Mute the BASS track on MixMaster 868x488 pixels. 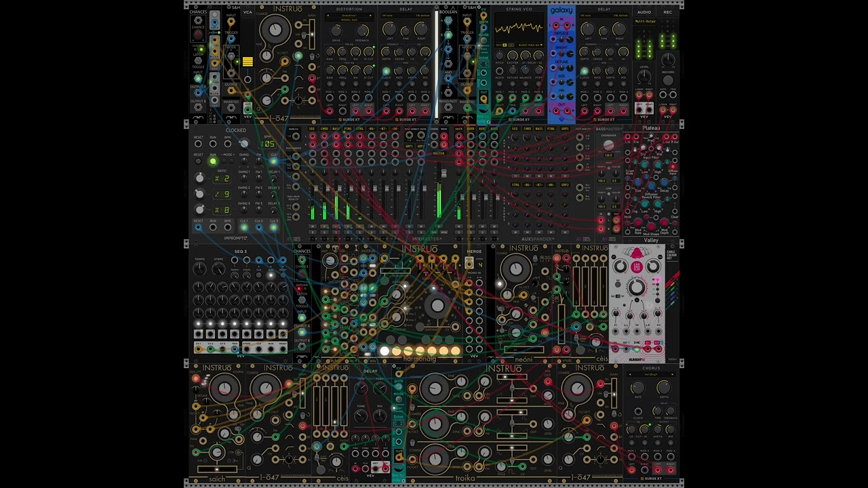pyautogui.click(x=336, y=227)
